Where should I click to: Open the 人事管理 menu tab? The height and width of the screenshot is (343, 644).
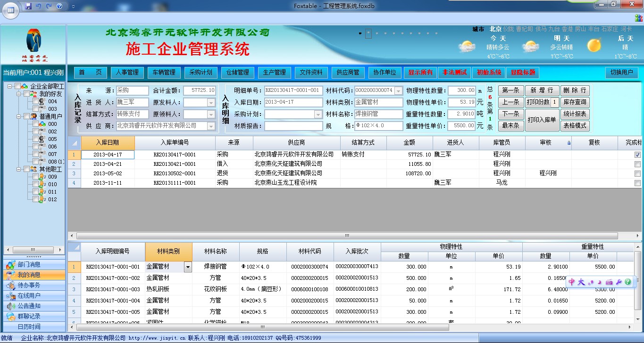(127, 73)
